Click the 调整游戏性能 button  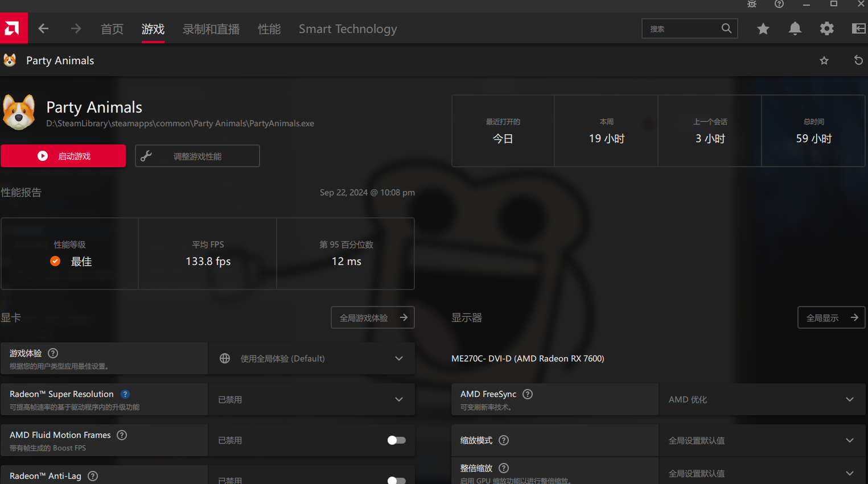198,156
